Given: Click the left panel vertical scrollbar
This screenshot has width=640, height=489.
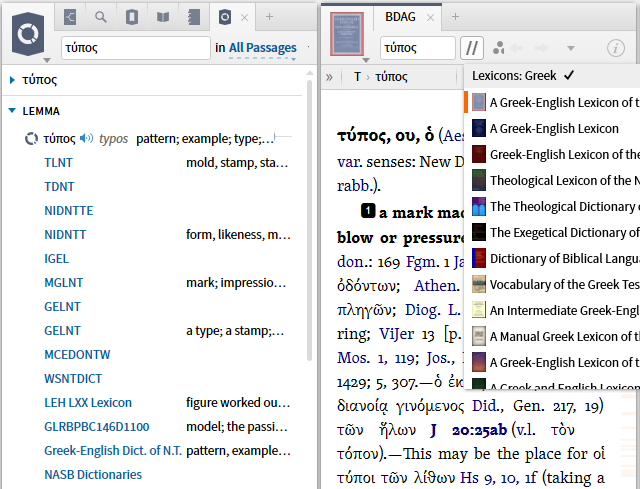Looking at the screenshot, I should pos(309,220).
